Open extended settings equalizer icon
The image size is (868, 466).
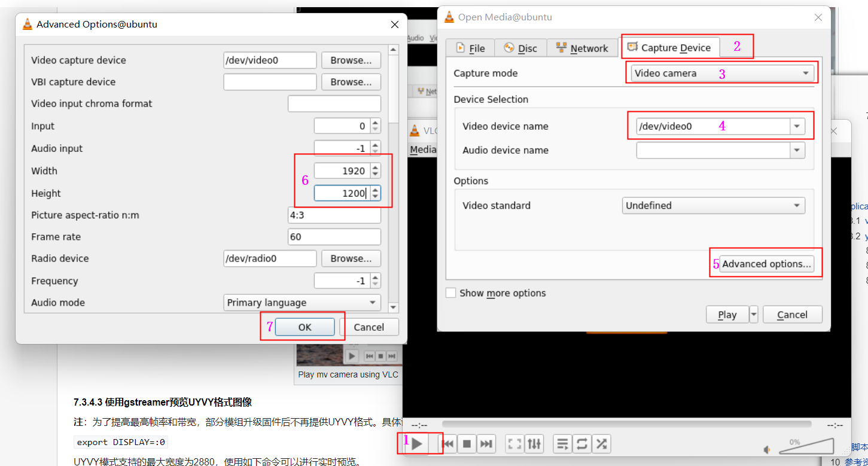tap(534, 444)
